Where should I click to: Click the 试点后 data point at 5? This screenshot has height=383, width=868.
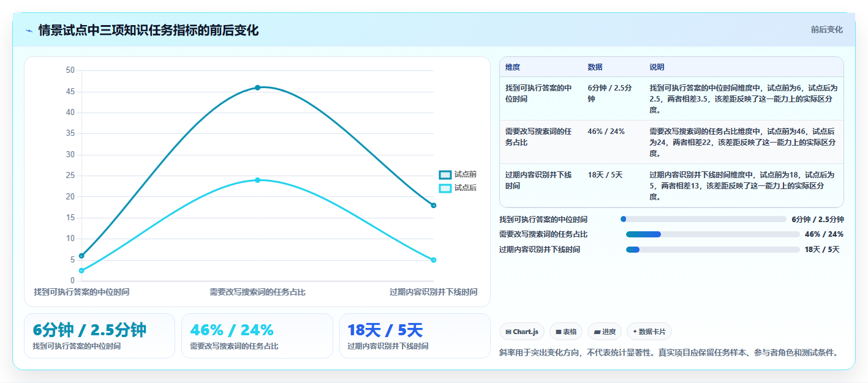pos(434,260)
